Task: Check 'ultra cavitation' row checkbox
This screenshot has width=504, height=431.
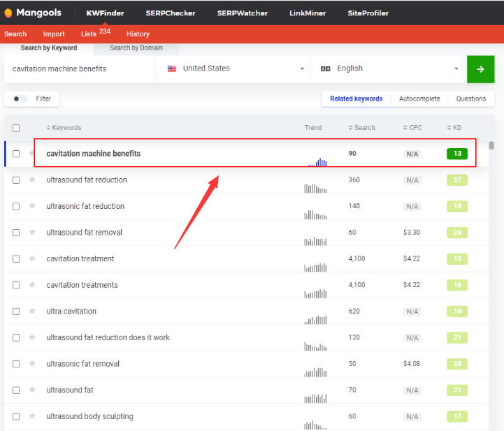Action: pyautogui.click(x=16, y=312)
